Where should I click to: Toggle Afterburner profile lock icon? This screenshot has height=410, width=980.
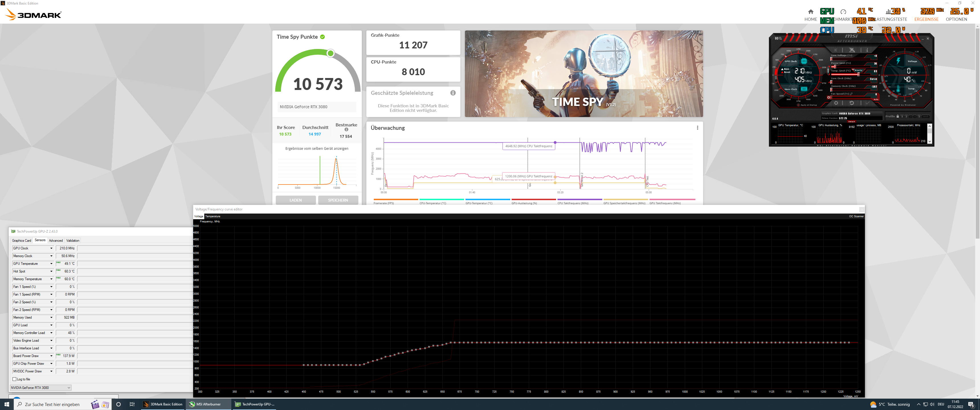point(897,116)
